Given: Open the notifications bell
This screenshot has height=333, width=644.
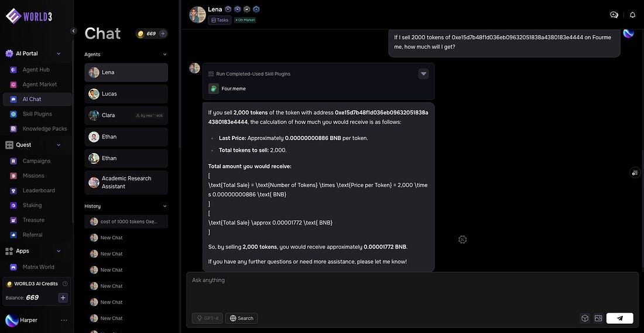Looking at the screenshot, I should (x=632, y=15).
